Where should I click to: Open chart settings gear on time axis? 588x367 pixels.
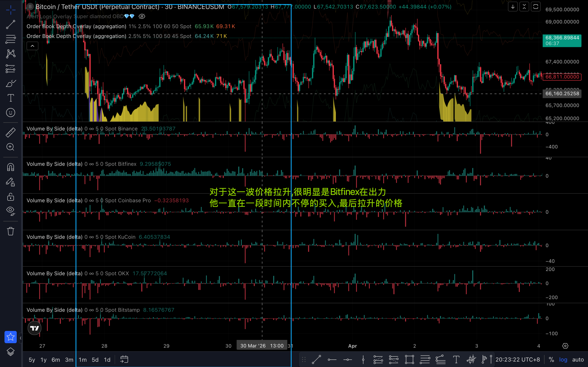pyautogui.click(x=565, y=346)
